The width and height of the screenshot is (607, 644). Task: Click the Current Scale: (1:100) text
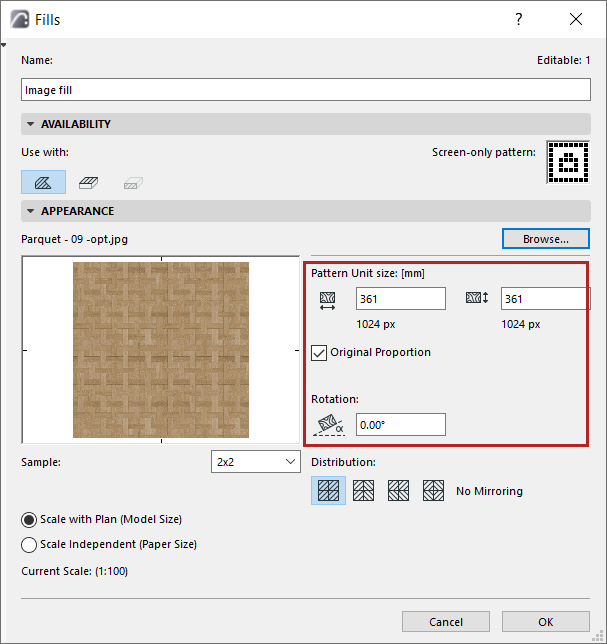point(74,571)
